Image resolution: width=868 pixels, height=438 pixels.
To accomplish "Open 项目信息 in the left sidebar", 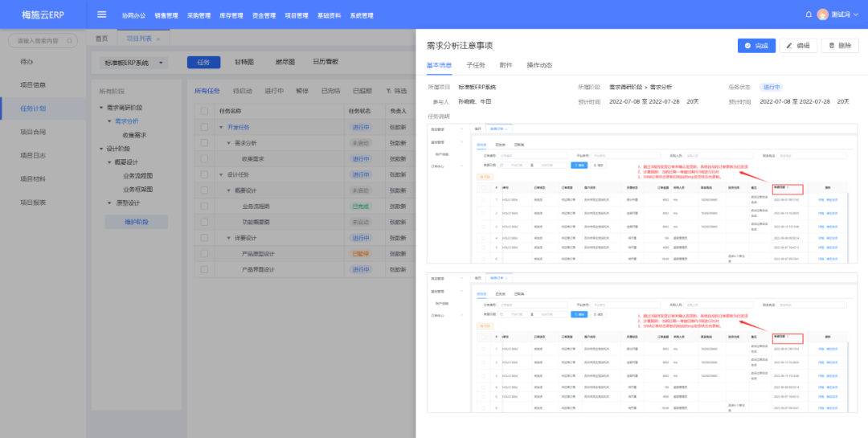I will tap(33, 84).
